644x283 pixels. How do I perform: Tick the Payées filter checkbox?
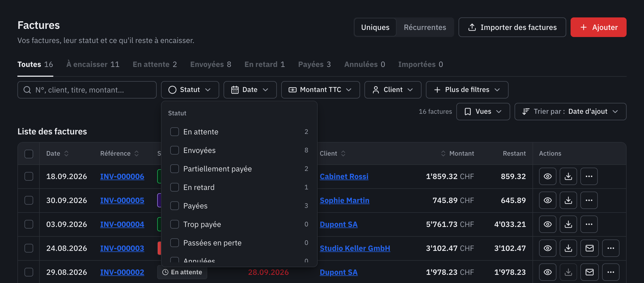pos(175,206)
